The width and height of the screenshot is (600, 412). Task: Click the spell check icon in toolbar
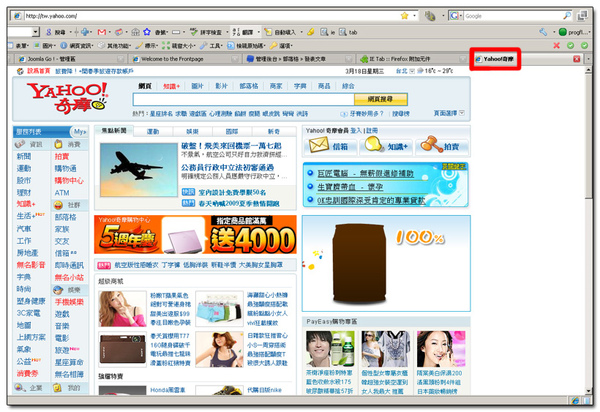pyautogui.click(x=194, y=32)
